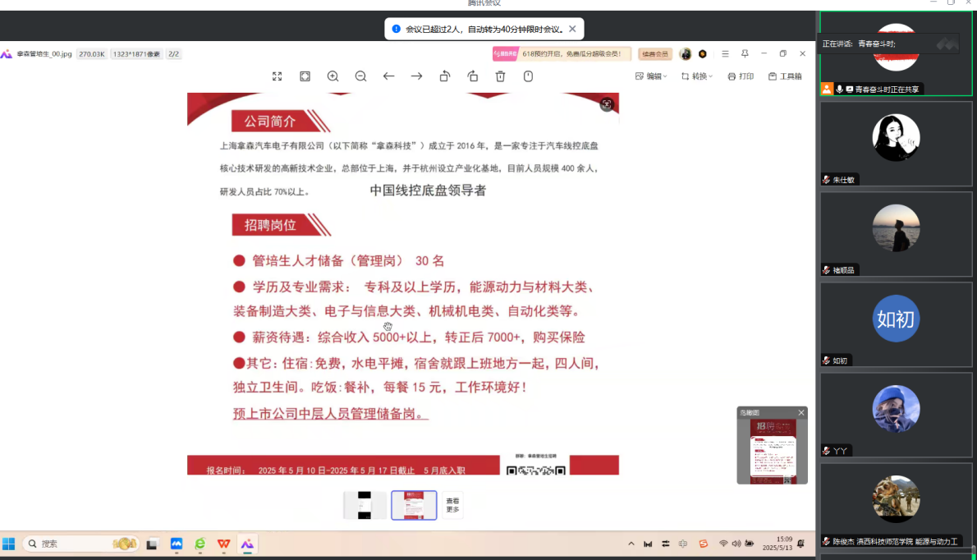977x560 pixels.
Task: Open the 工具箱 toolbox
Action: 785,76
